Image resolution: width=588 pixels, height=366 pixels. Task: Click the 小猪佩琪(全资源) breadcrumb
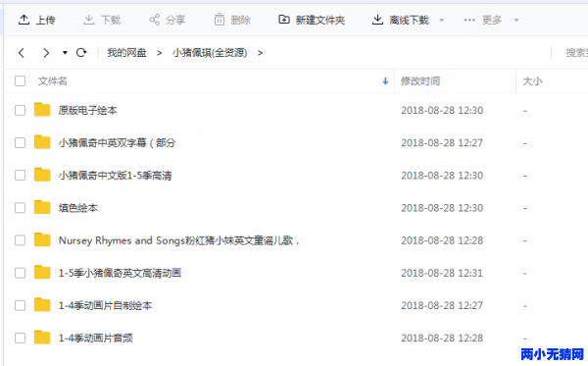(x=210, y=53)
